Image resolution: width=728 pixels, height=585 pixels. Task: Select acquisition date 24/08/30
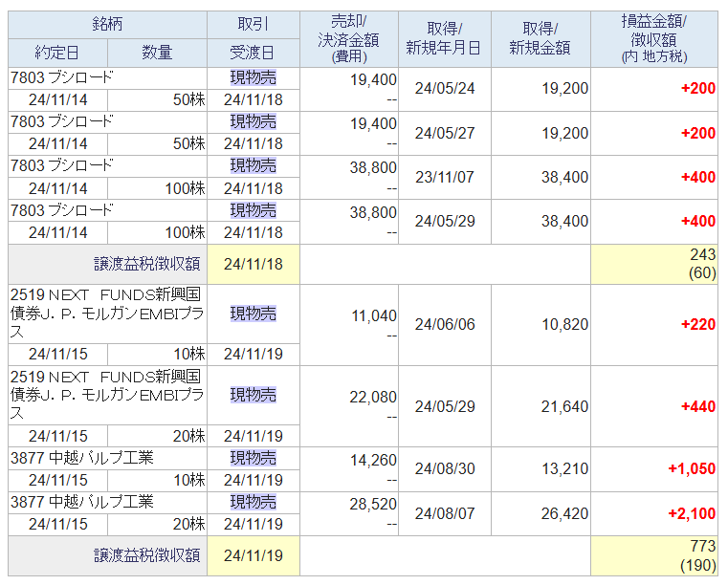[x=444, y=469]
